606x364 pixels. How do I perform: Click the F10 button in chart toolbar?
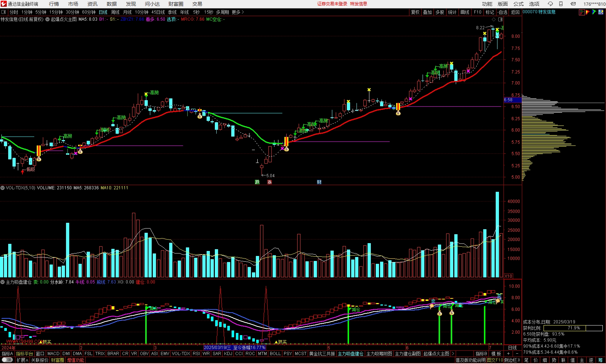click(x=478, y=12)
